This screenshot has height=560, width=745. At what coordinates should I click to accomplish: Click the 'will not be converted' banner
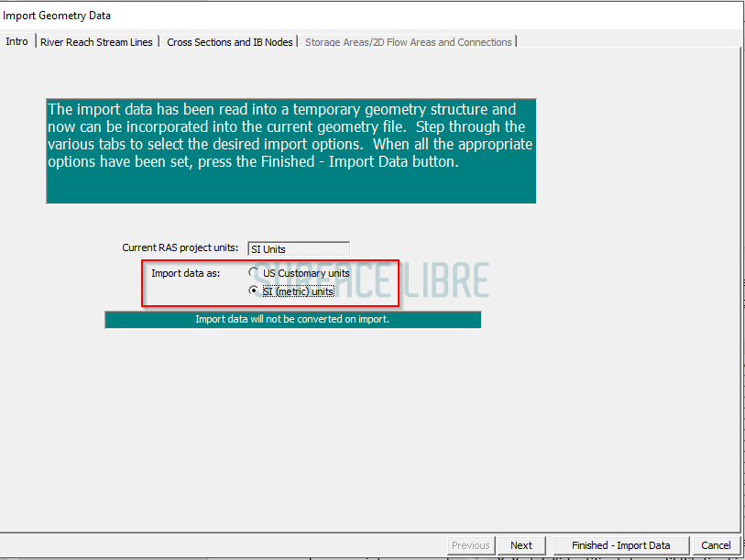pos(292,320)
